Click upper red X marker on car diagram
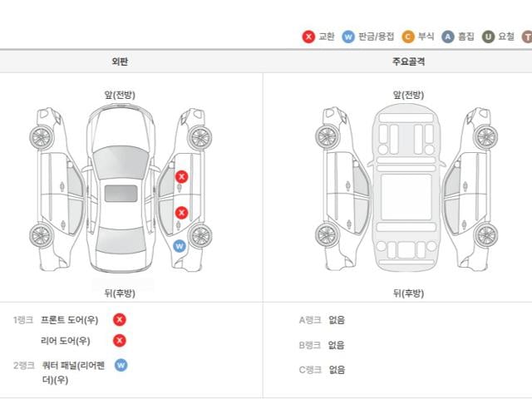This screenshot has width=532, height=399. click(181, 176)
